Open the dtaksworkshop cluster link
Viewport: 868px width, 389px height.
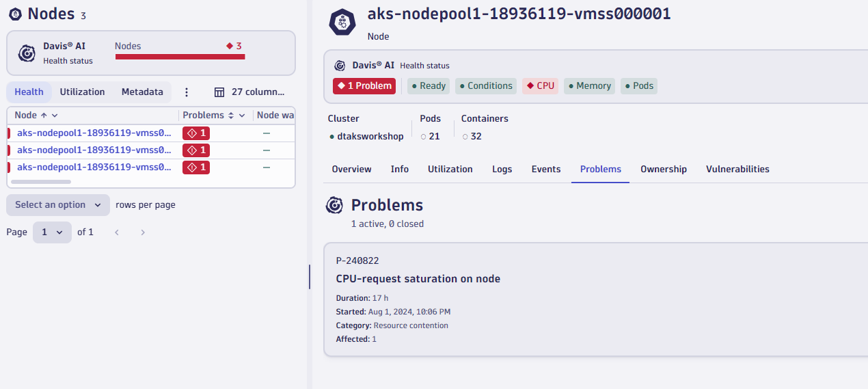tap(370, 137)
